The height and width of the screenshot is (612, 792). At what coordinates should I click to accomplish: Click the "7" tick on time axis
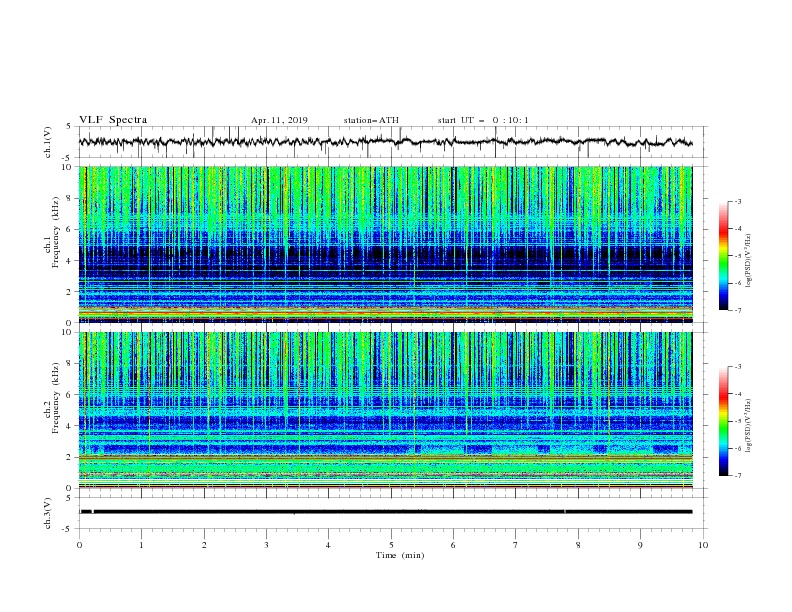click(x=516, y=545)
